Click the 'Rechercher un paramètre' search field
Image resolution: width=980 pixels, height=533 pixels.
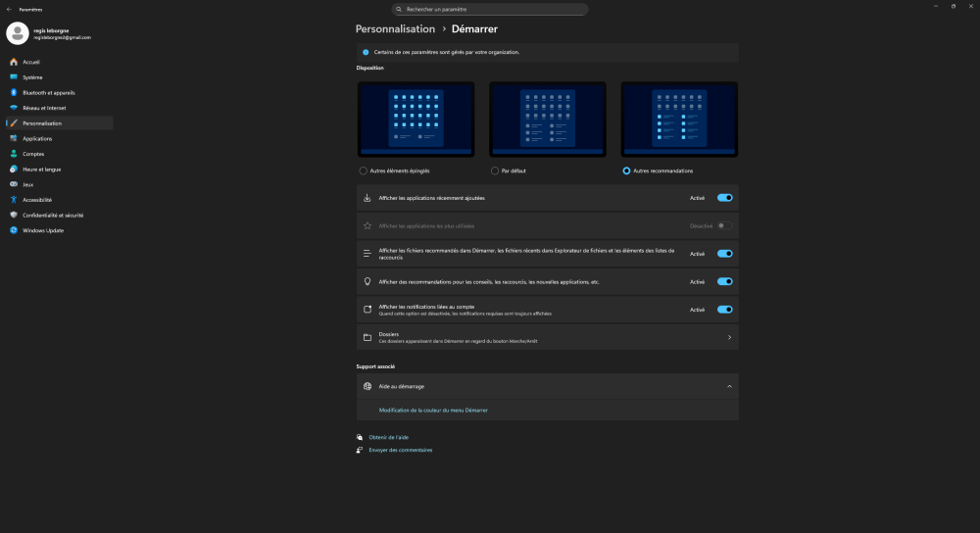pos(490,9)
